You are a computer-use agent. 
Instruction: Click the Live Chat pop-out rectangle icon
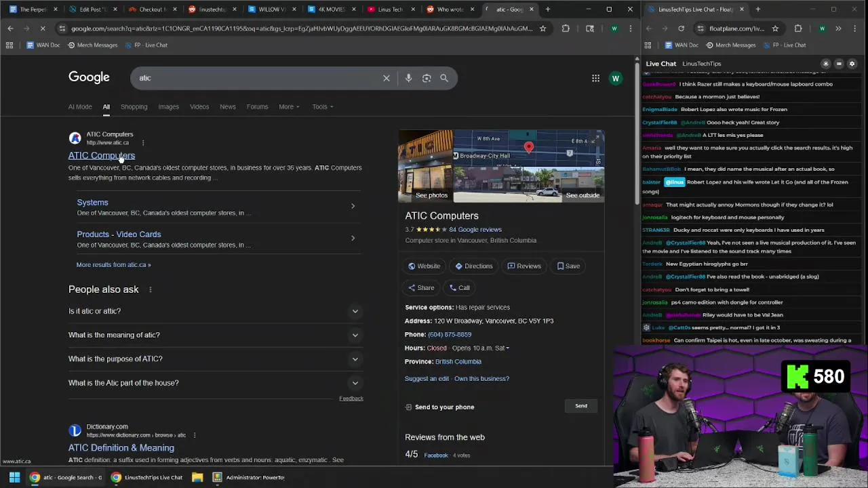click(x=839, y=64)
